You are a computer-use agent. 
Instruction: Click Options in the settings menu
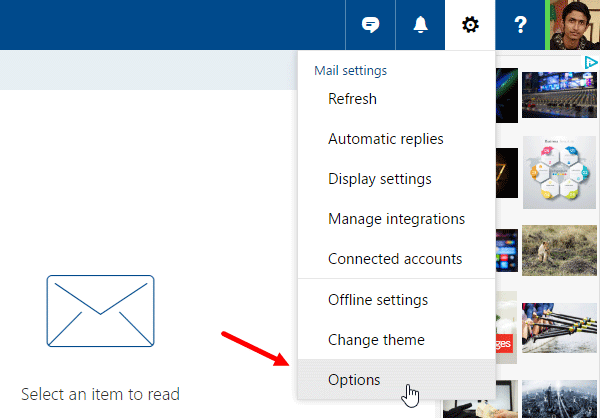click(x=396, y=379)
